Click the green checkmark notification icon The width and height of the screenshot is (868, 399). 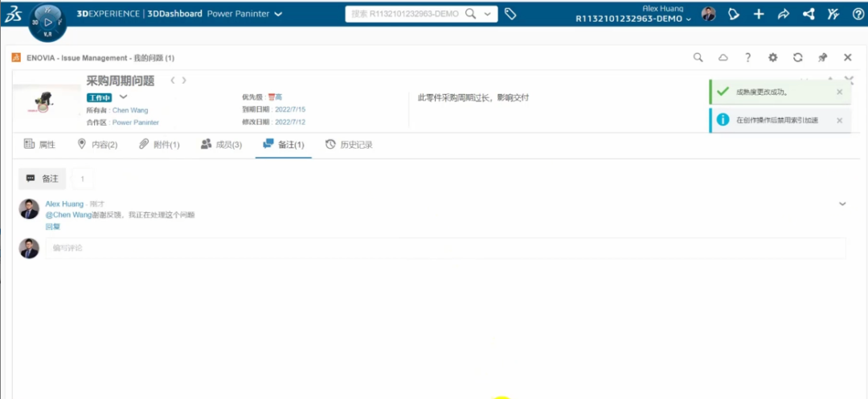(x=723, y=92)
